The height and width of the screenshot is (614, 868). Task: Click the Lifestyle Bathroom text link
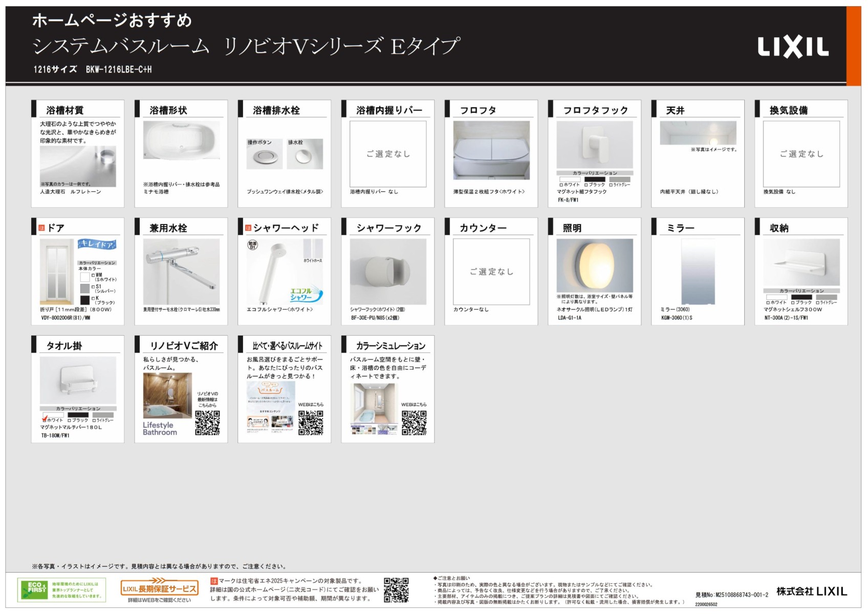pyautogui.click(x=160, y=429)
